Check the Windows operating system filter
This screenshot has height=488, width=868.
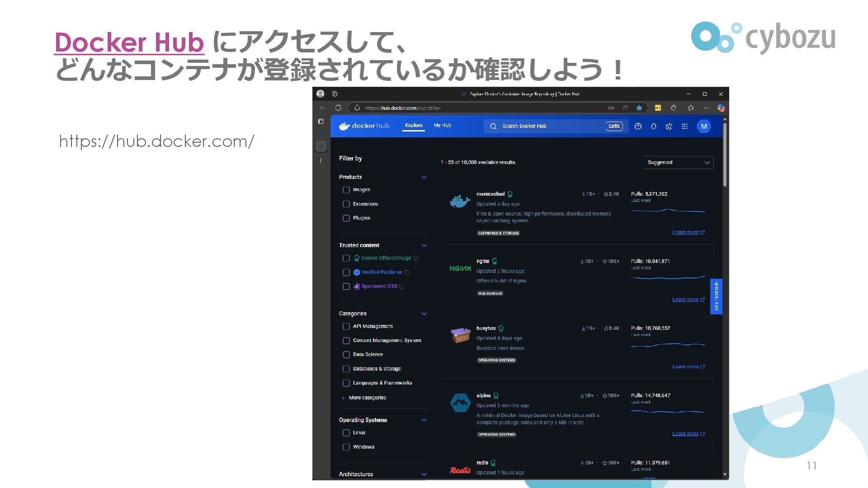(346, 447)
